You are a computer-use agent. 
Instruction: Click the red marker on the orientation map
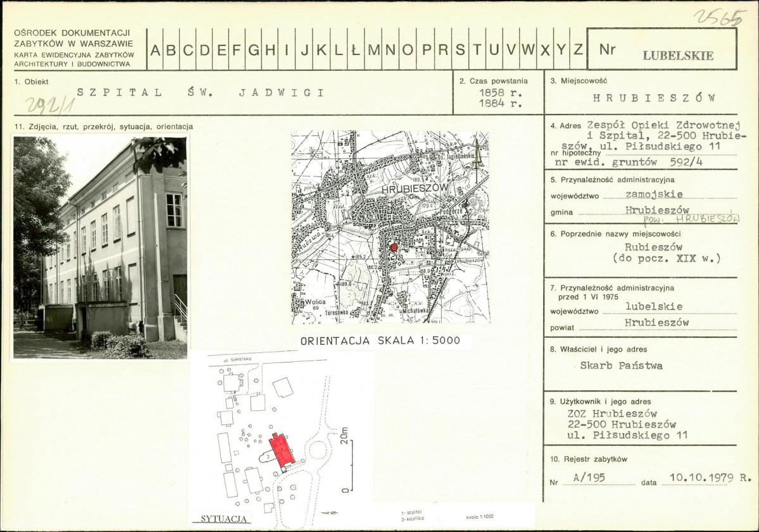coord(394,247)
